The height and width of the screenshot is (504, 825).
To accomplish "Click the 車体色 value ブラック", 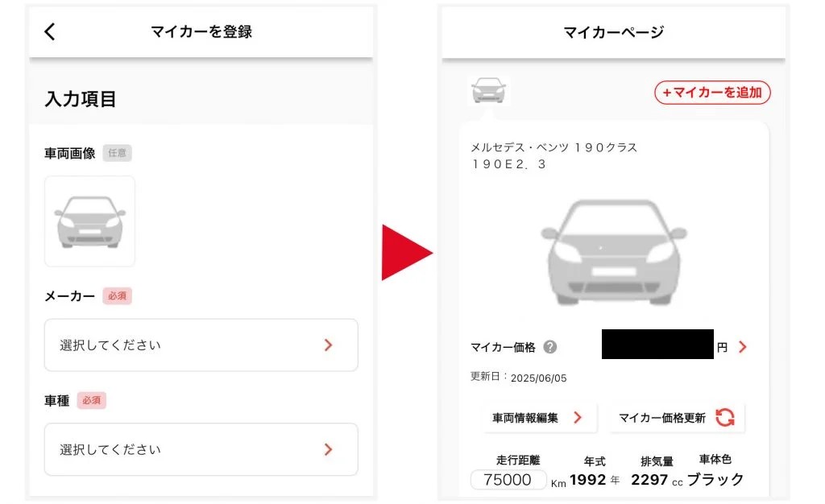I will point(715,479).
